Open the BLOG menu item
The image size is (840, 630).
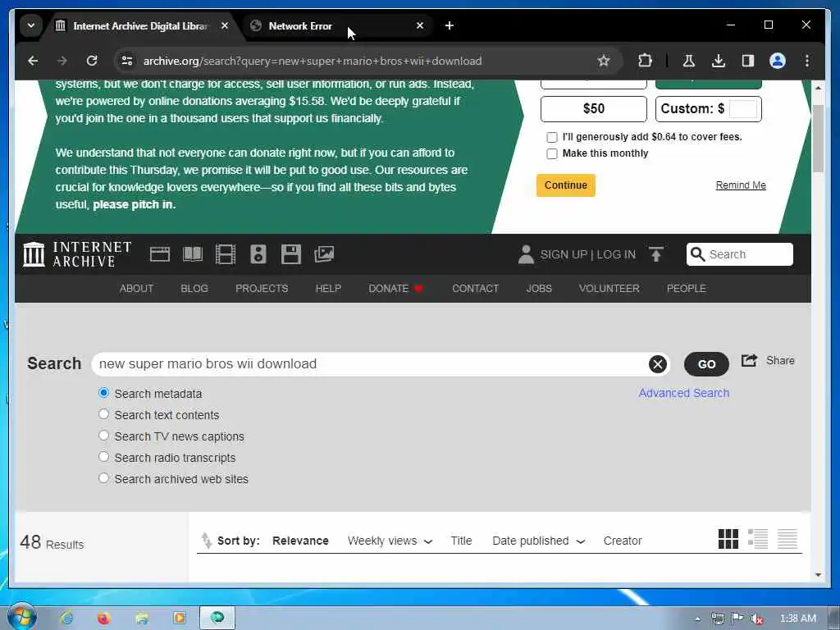pyautogui.click(x=194, y=289)
